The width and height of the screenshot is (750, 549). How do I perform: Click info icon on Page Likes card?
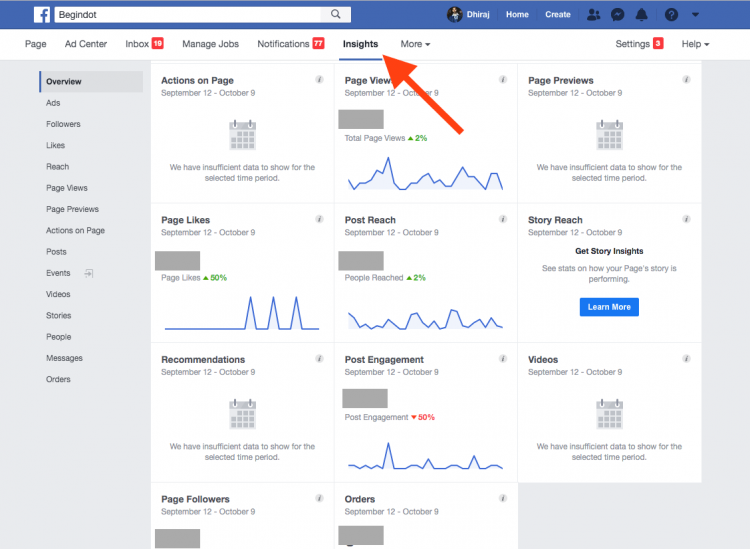[319, 219]
